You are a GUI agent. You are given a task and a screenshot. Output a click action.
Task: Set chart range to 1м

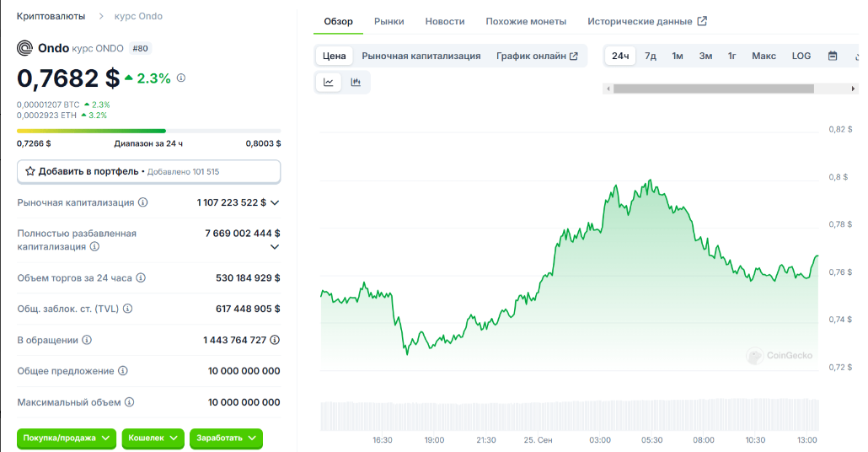678,56
